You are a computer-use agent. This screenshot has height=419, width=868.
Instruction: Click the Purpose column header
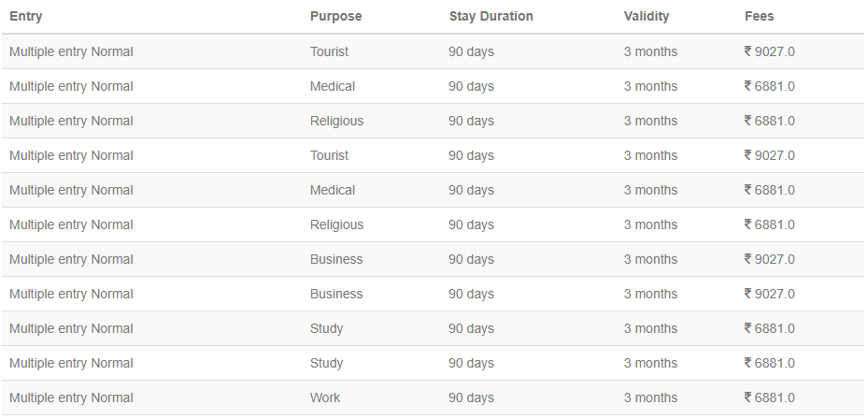pyautogui.click(x=336, y=16)
